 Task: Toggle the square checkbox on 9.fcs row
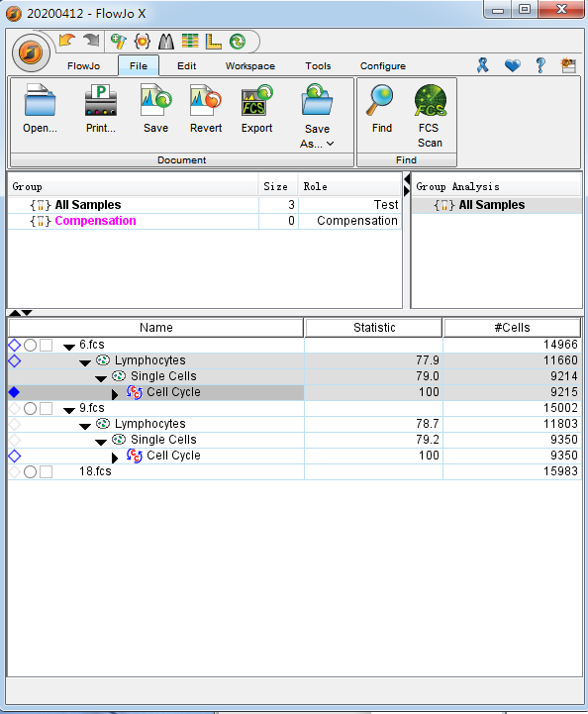(46, 408)
